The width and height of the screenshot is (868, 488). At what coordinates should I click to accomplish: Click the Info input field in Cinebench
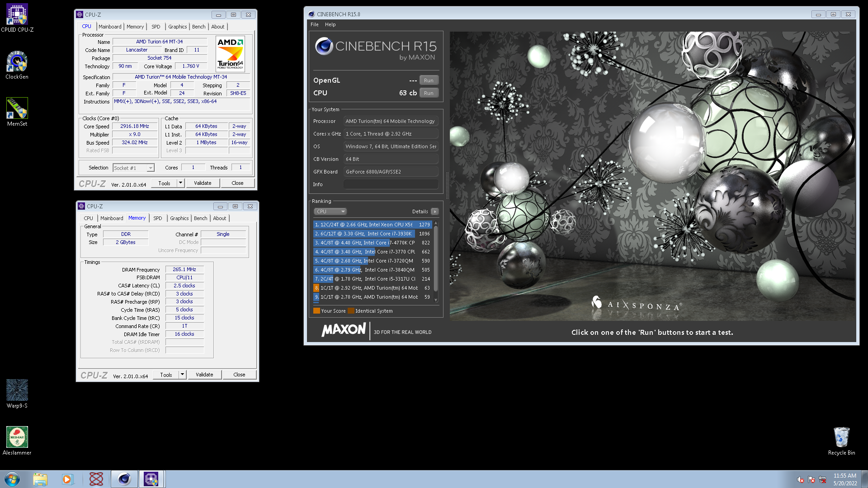point(391,184)
